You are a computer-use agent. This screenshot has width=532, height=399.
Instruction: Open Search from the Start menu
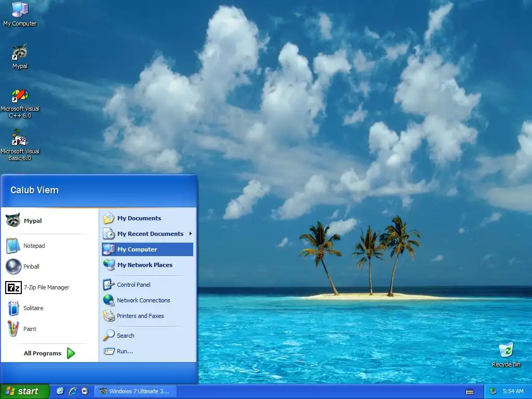click(148, 336)
